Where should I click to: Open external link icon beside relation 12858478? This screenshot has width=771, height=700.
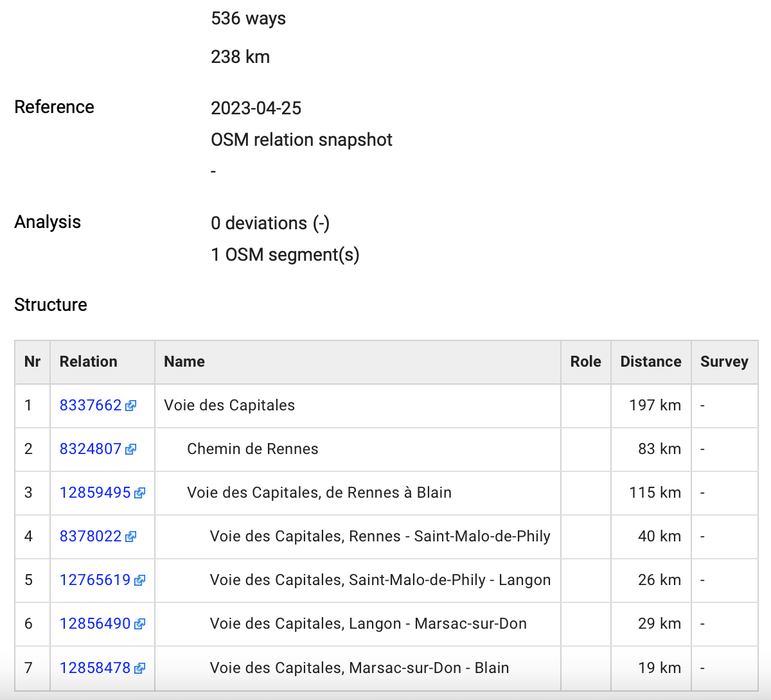click(x=141, y=668)
